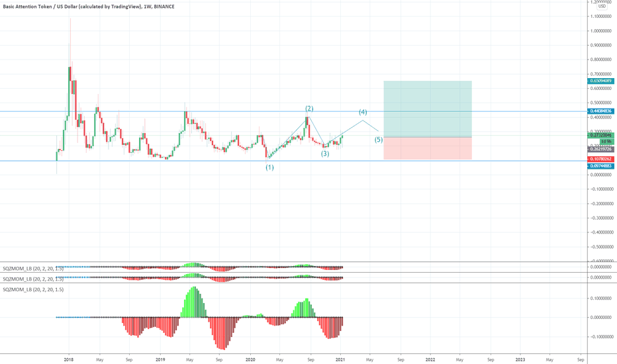The image size is (617, 364).
Task: Click the 6d 9h bar countdown label
Action: coord(606,141)
